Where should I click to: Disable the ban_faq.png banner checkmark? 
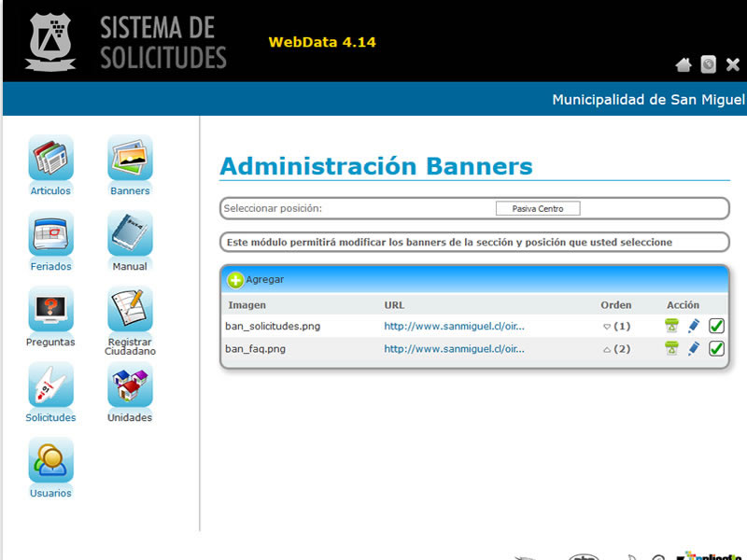click(x=716, y=348)
